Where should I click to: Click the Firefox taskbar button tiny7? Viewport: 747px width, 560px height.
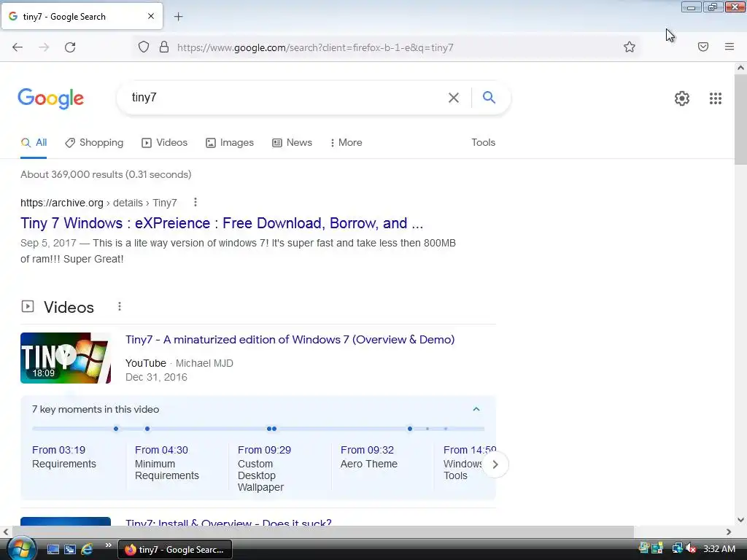(175, 550)
